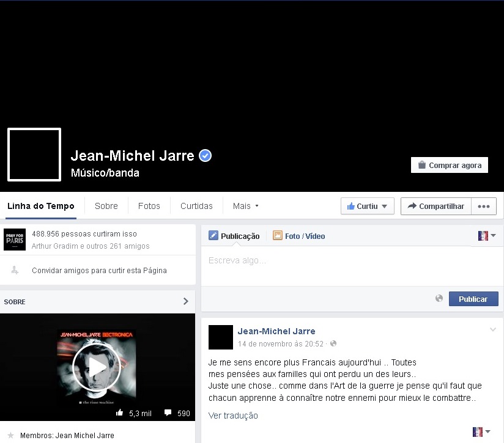Click the comment bubble icon on the video
The image size is (504, 443).
[168, 413]
